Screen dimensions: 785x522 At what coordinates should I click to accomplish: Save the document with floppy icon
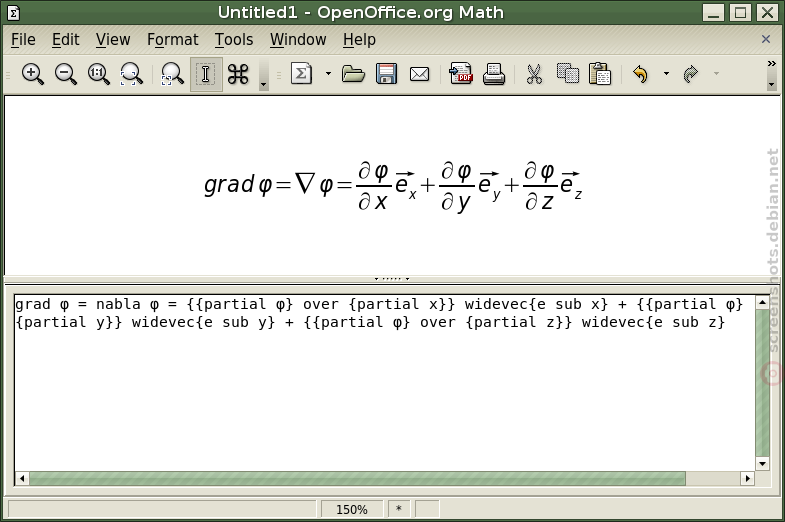[386, 75]
